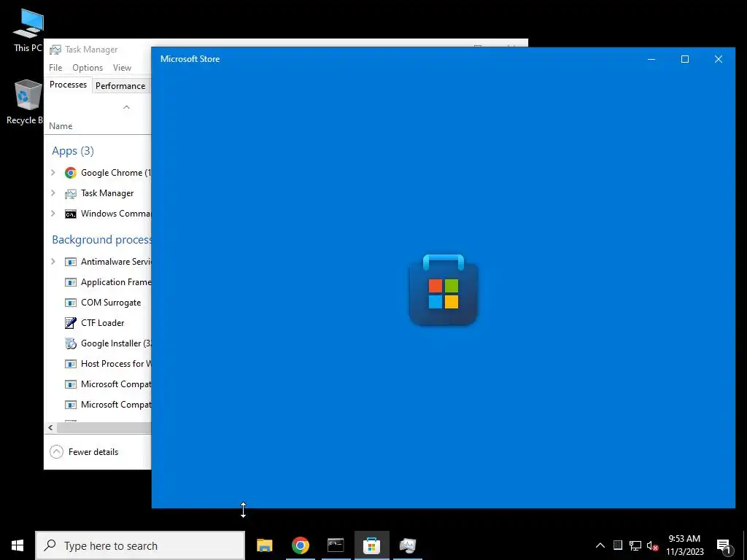Click the sort arrow above Name column
This screenshot has height=560, width=747.
[126, 107]
